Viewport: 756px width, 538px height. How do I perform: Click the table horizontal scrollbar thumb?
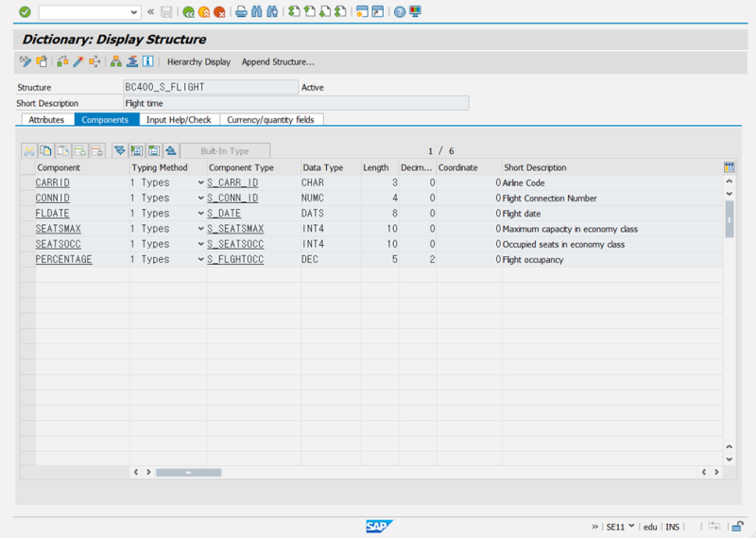(x=188, y=473)
